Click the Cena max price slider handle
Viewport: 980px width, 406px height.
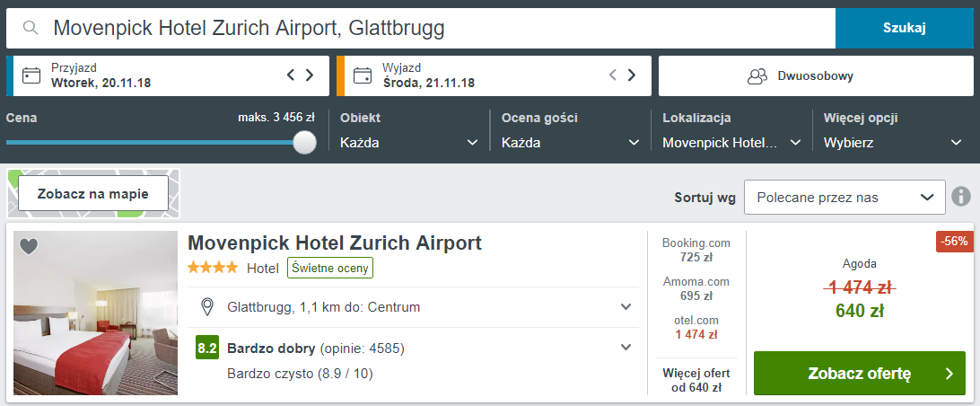coord(304,142)
